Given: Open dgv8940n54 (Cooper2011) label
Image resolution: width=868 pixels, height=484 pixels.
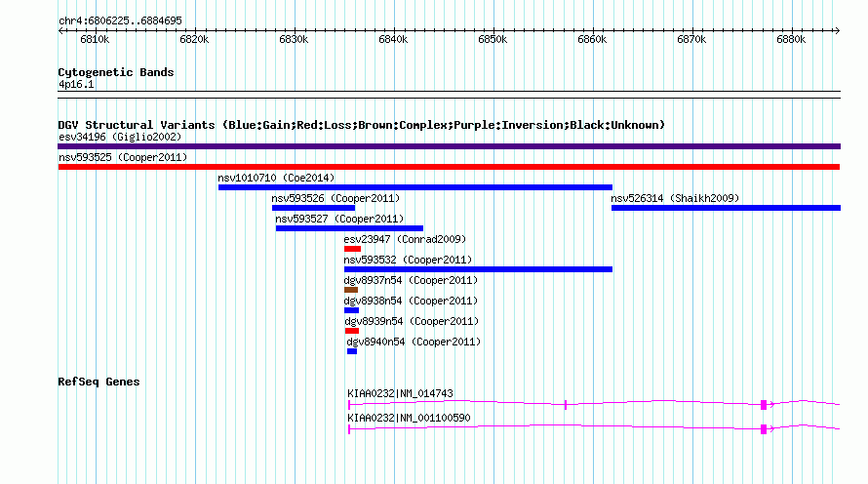Looking at the screenshot, I should point(414,342).
